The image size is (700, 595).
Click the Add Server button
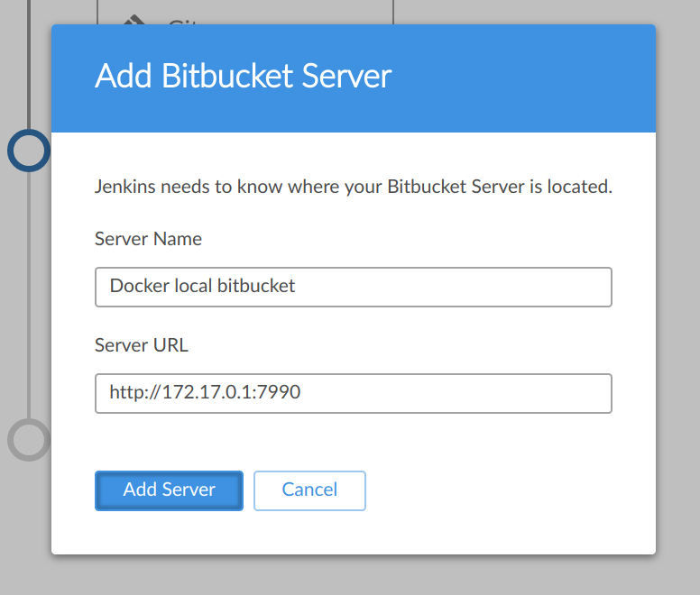coord(169,490)
